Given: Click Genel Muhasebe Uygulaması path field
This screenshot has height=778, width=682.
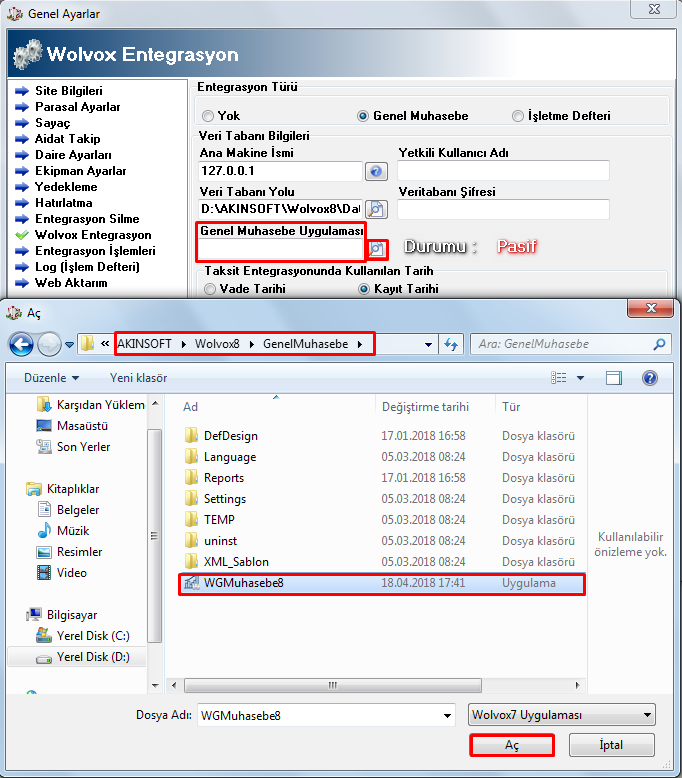Looking at the screenshot, I should (x=281, y=250).
